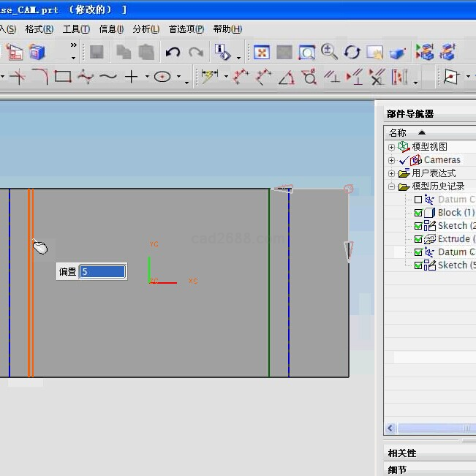Select the Rotate view tool

tap(352, 52)
